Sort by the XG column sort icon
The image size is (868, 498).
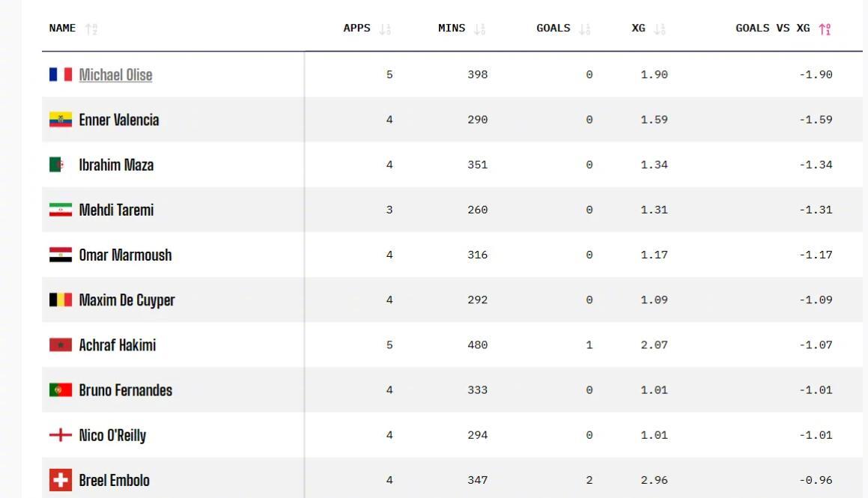659,28
